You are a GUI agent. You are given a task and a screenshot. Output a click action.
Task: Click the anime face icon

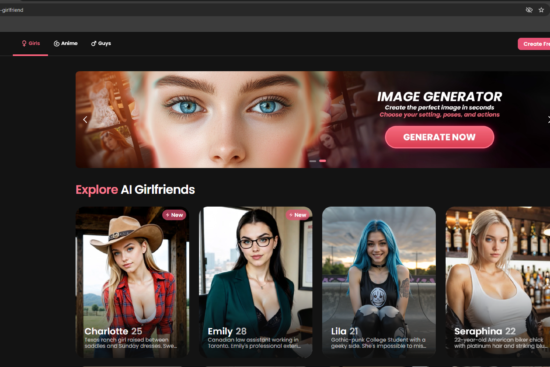click(56, 44)
